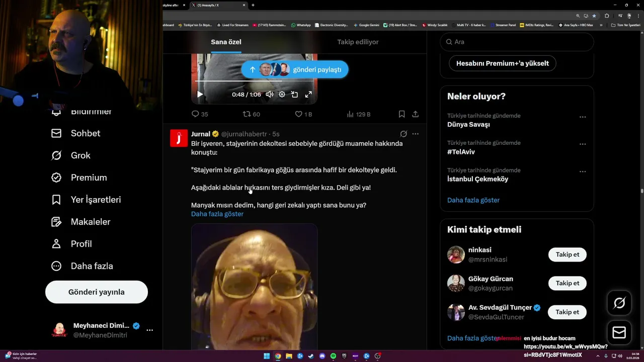Open Yer İşaretleri bookmarks
Viewport: 644px width, 362px height.
[86, 200]
